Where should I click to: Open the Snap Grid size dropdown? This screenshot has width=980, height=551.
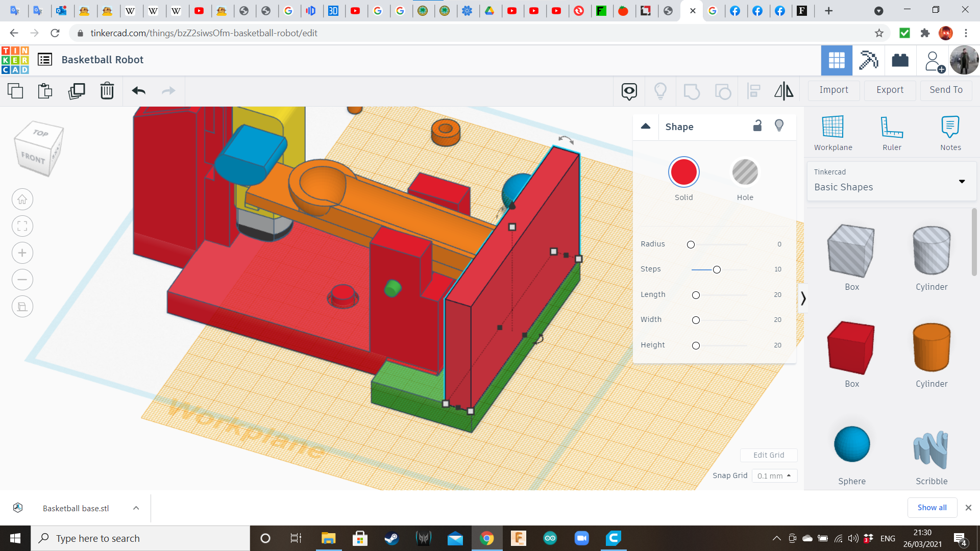(774, 475)
